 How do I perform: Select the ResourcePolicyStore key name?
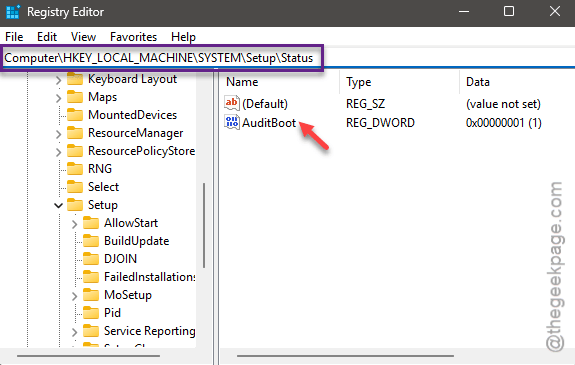click(141, 151)
